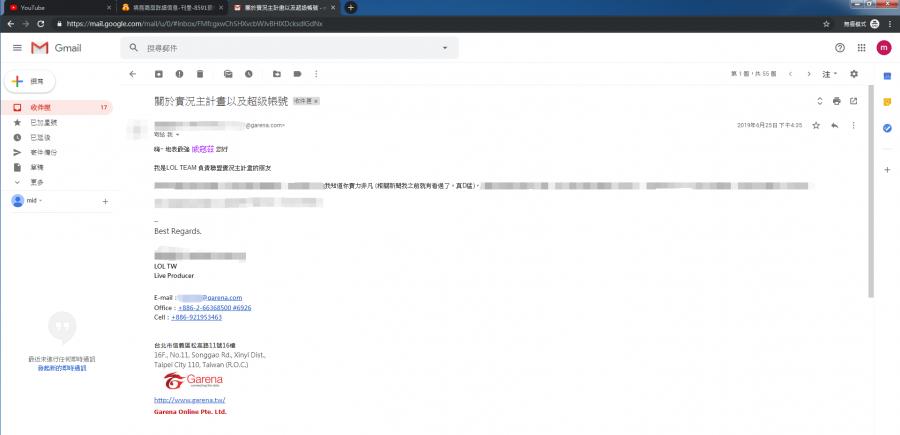Screen dimensions: 900x435
Task: Click the 搜尋郵件 search field
Action: click(x=280, y=48)
